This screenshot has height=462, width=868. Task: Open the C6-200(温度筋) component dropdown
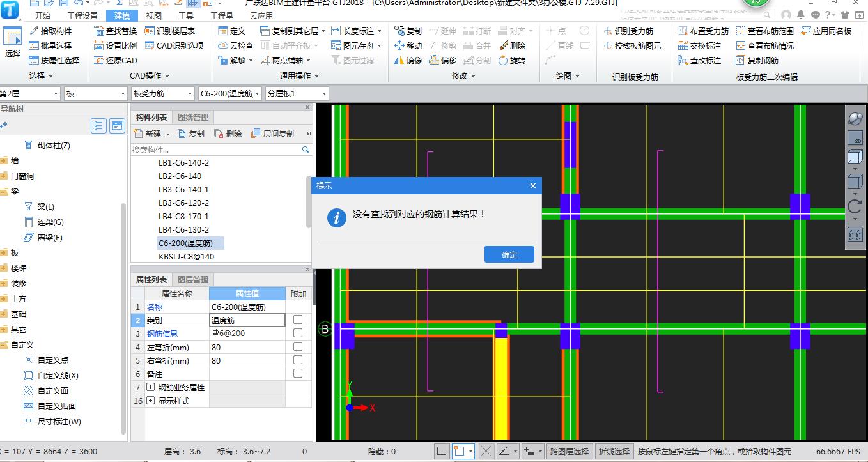230,93
